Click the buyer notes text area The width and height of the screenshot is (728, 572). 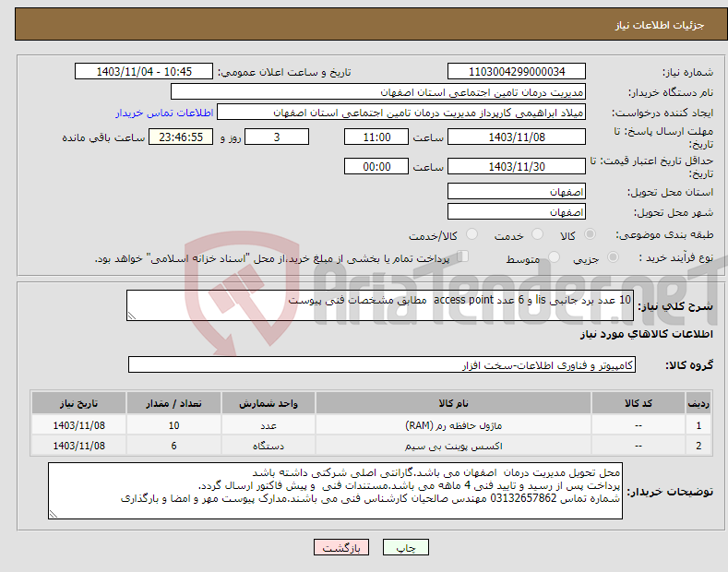[x=335, y=491]
